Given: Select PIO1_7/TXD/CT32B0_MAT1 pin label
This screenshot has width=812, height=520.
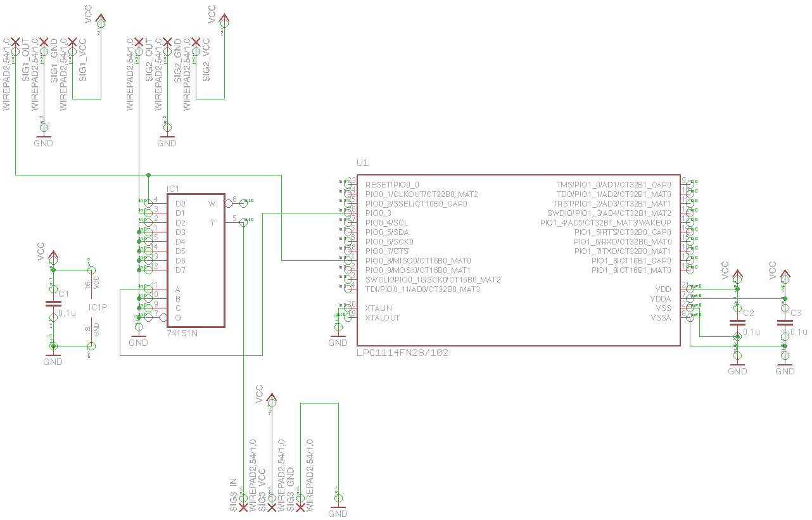Looking at the screenshot, I should tap(623, 251).
